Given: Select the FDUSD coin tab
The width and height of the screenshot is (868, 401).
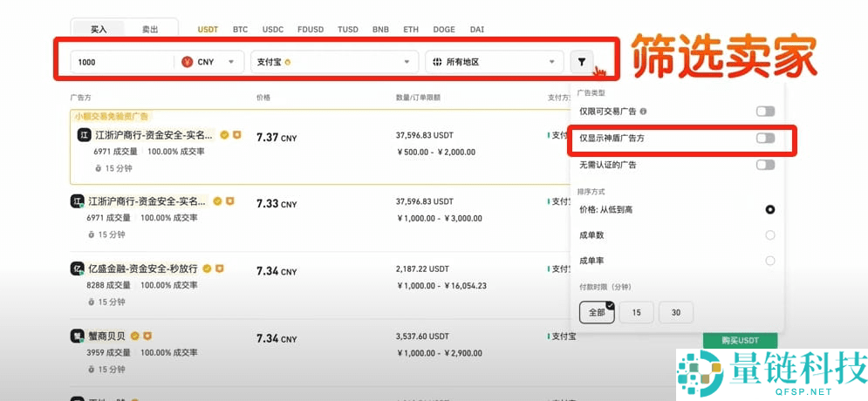Looking at the screenshot, I should click(x=311, y=30).
